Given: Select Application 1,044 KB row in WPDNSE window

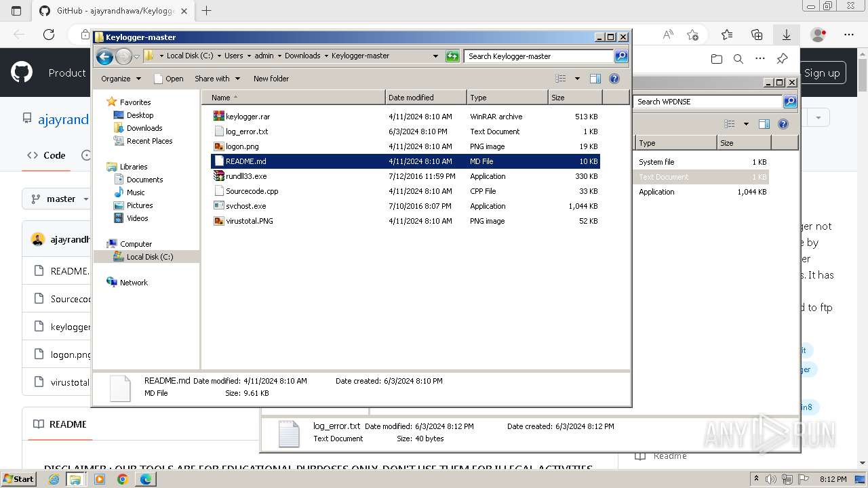Looking at the screenshot, I should point(702,192).
